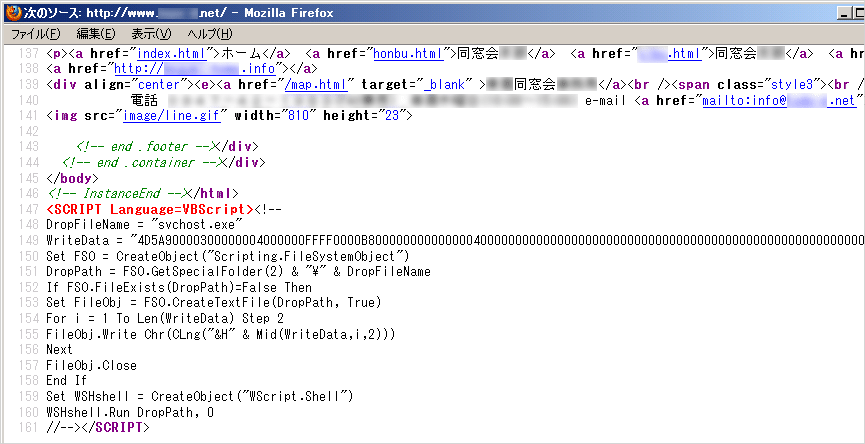Click the Set FileObj = FSO.CreateTextFile line
This screenshot has width=865, height=444.
[x=214, y=303]
